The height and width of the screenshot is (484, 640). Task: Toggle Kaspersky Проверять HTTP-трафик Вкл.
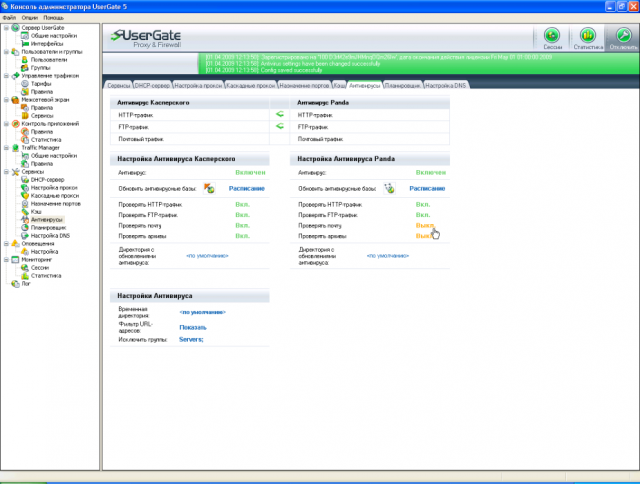tap(242, 204)
